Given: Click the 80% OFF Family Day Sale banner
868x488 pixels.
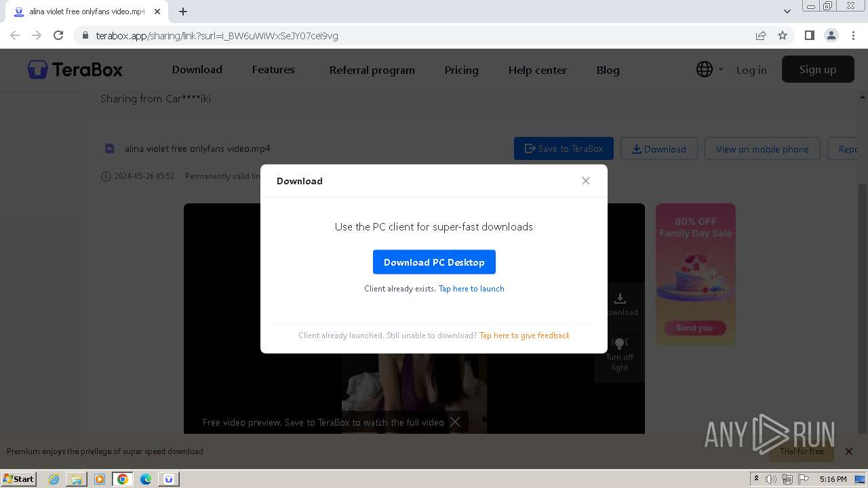Looking at the screenshot, I should [695, 274].
